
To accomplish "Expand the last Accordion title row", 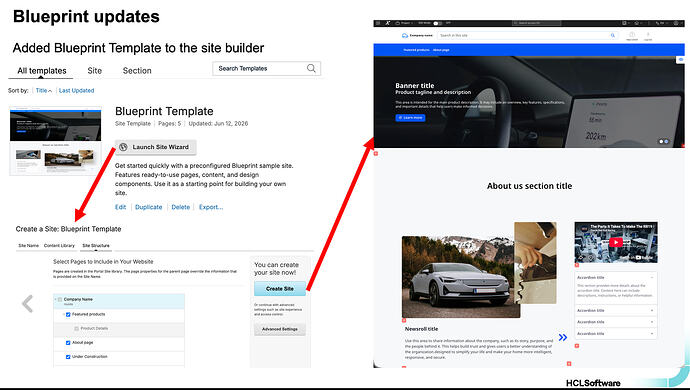I will pos(615,334).
